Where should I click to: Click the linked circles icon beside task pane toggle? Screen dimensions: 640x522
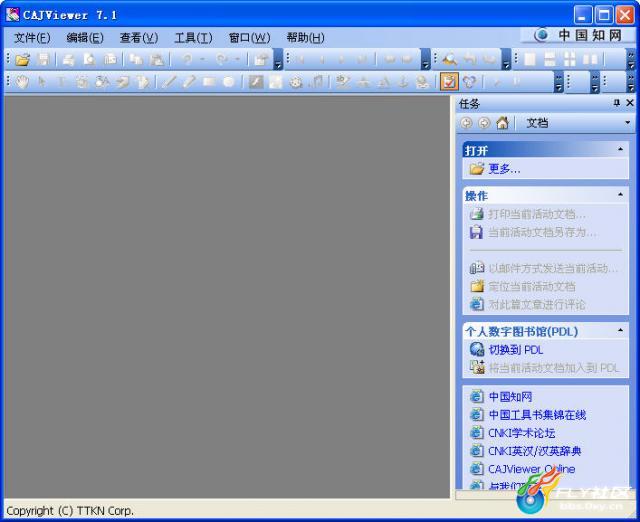[469, 82]
